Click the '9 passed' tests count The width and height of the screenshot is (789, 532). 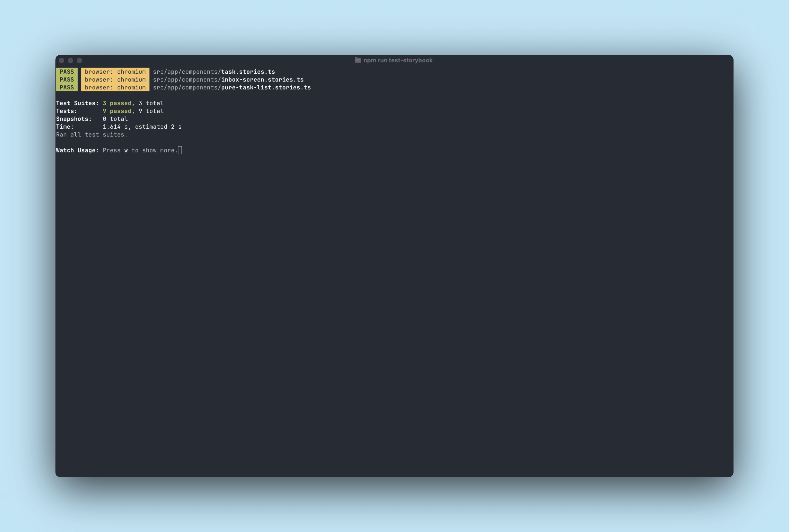coord(117,111)
